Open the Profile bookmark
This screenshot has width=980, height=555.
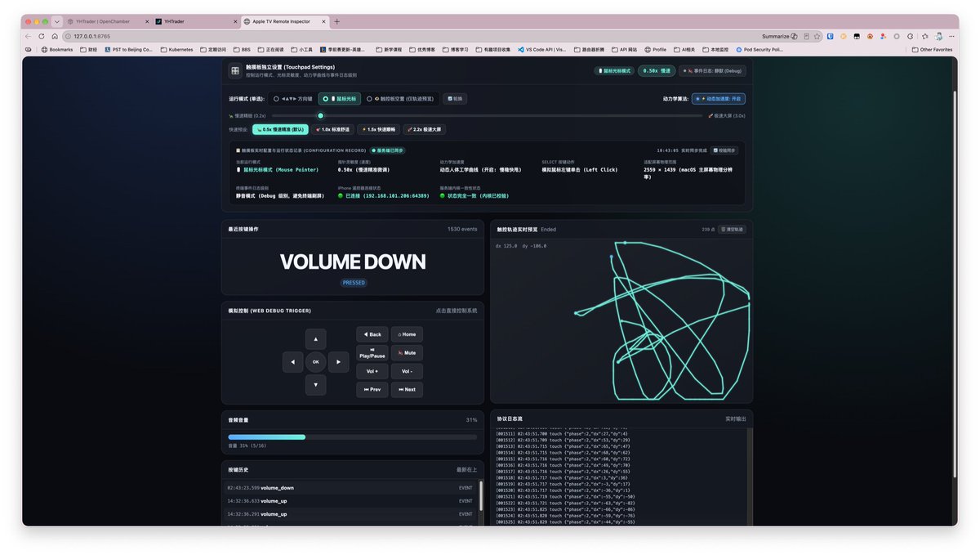coord(655,49)
